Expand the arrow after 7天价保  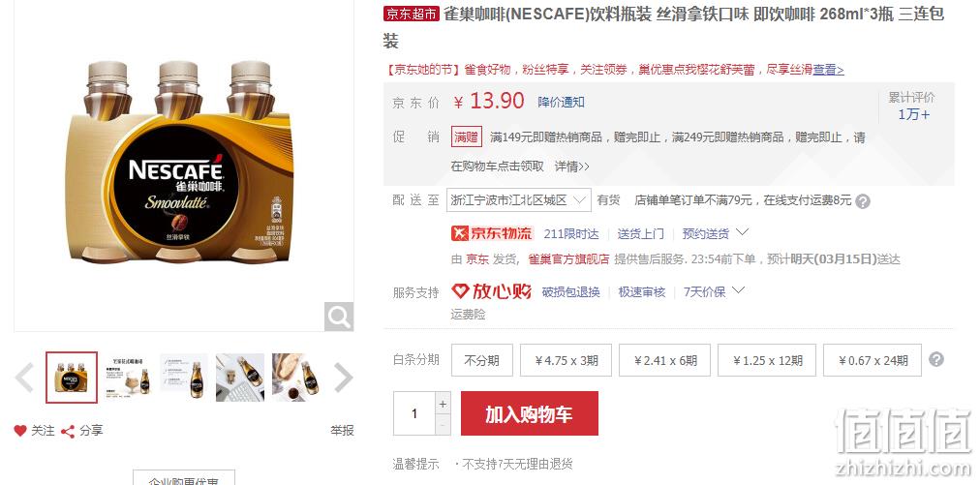tap(738, 290)
